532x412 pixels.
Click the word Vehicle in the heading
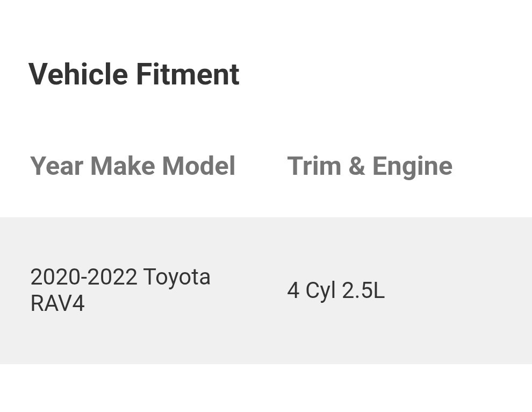(78, 74)
